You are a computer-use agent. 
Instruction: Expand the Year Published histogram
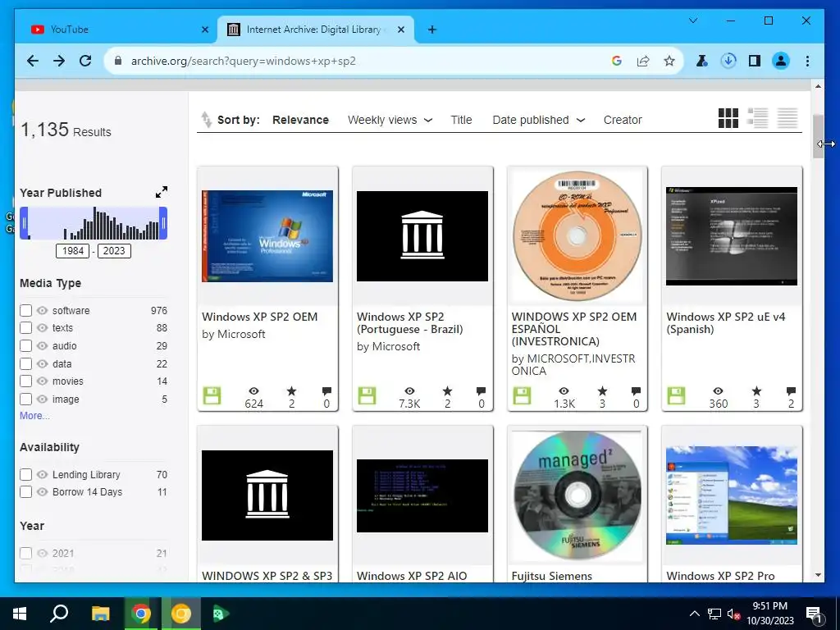(162, 192)
